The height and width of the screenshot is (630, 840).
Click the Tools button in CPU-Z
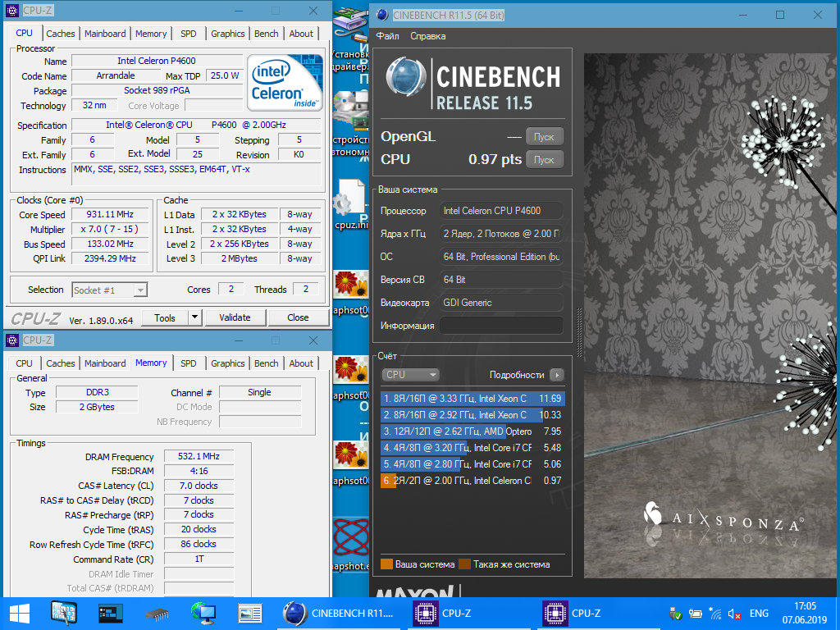[x=165, y=317]
